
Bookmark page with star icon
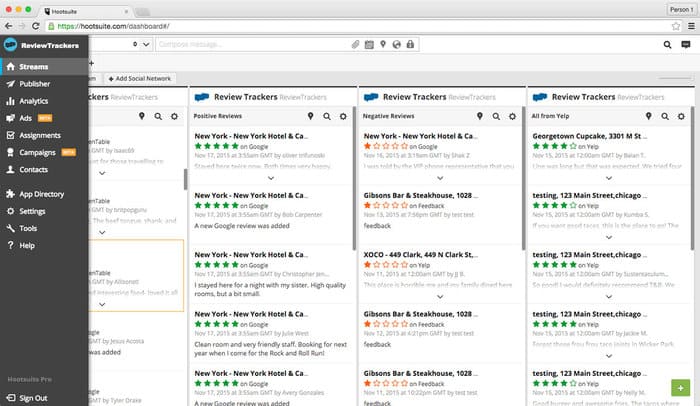(x=676, y=26)
